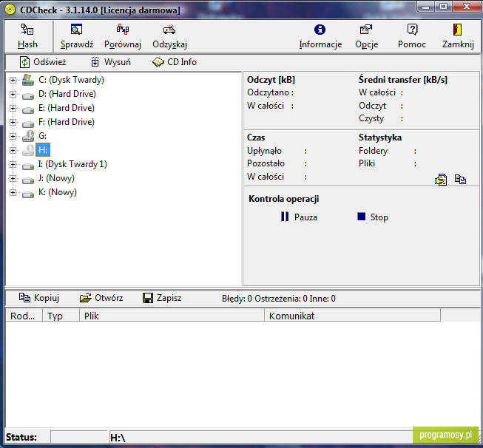
Task: Open the Pomoc help
Action: click(412, 36)
